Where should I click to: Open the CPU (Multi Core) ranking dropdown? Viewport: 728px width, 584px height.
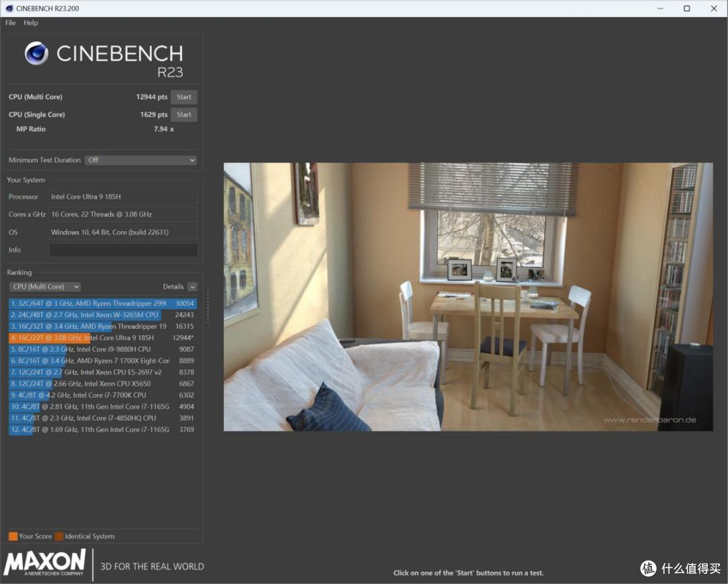coord(45,287)
